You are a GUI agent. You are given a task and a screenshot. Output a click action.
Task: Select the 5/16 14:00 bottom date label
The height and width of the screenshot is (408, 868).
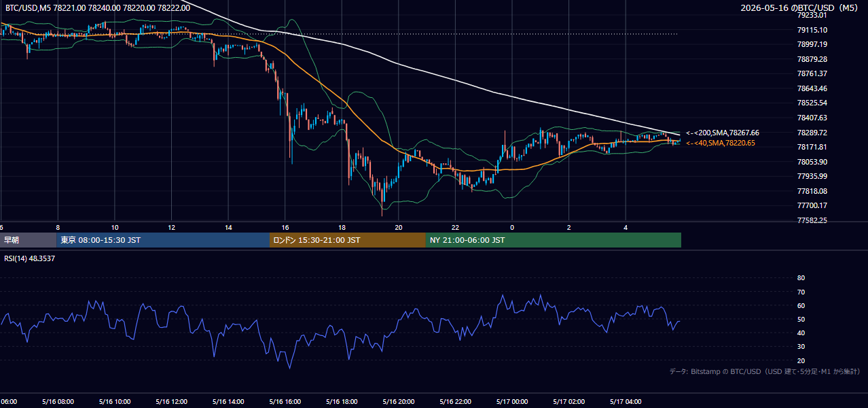point(228,401)
